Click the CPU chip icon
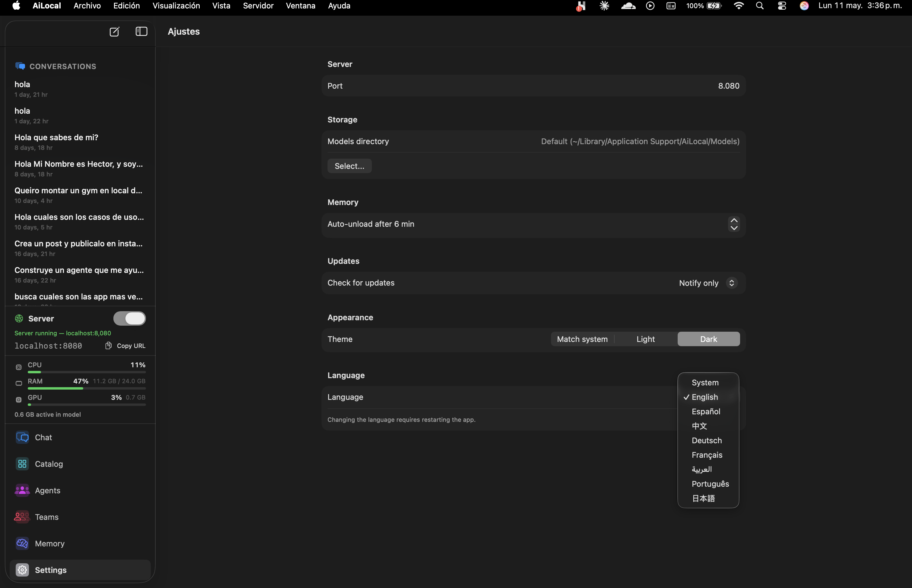 coord(19,367)
